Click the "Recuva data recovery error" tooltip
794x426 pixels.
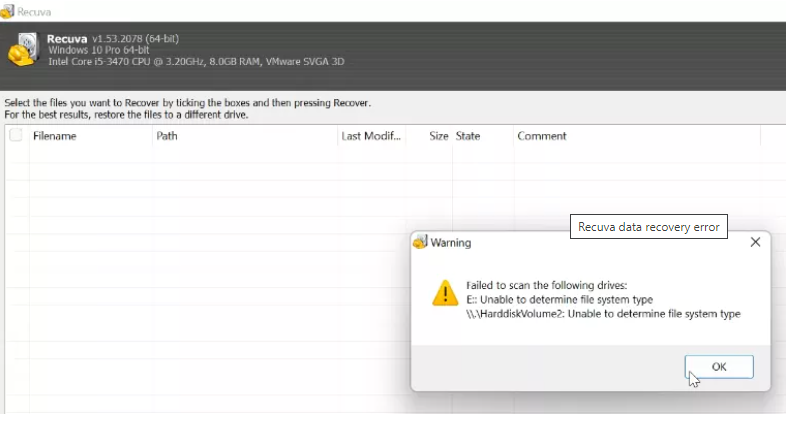coord(649,227)
